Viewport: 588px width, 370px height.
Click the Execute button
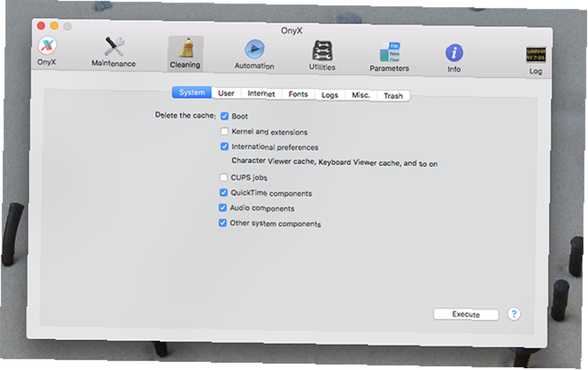click(466, 314)
